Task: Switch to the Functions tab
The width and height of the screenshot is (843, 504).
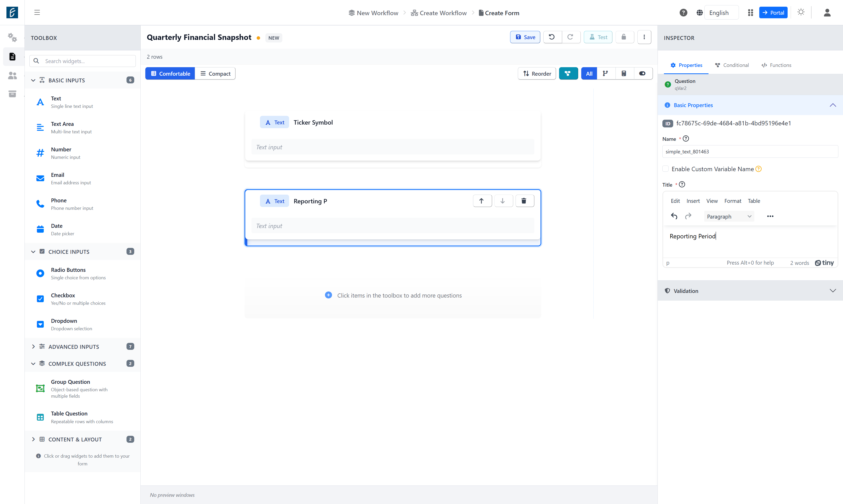Action: coord(776,65)
